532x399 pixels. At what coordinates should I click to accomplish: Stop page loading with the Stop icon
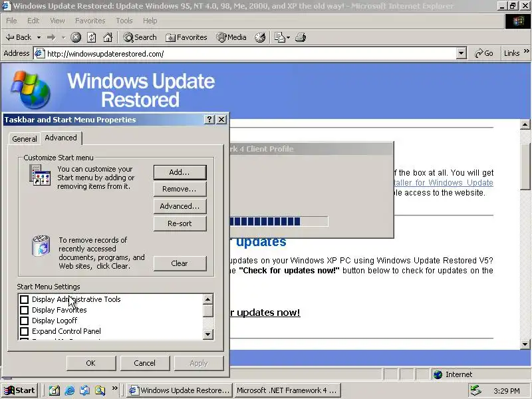[76, 37]
